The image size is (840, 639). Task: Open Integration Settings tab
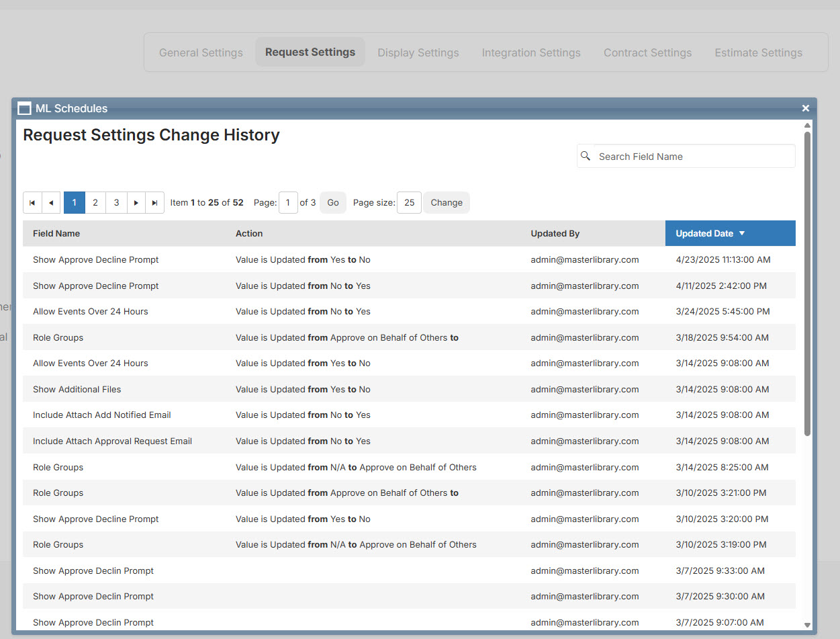[531, 52]
